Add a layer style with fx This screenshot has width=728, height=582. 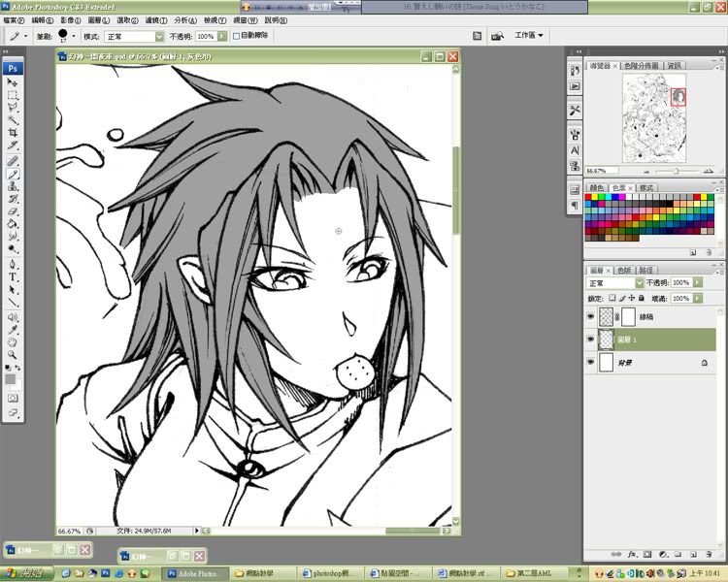pyautogui.click(x=632, y=554)
